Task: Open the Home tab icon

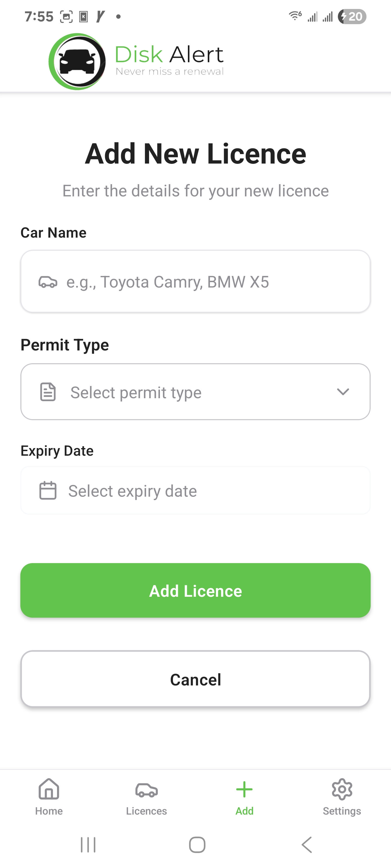Action: [x=49, y=789]
